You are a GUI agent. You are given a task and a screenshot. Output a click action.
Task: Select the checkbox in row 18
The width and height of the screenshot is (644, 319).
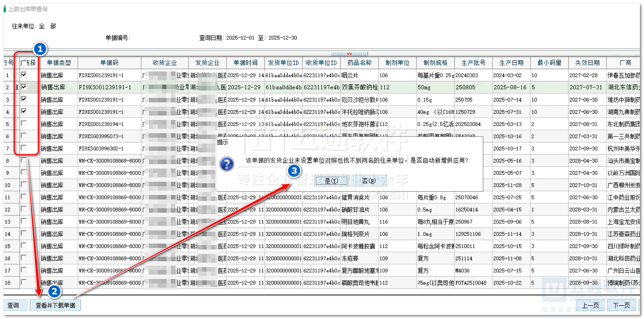24,282
